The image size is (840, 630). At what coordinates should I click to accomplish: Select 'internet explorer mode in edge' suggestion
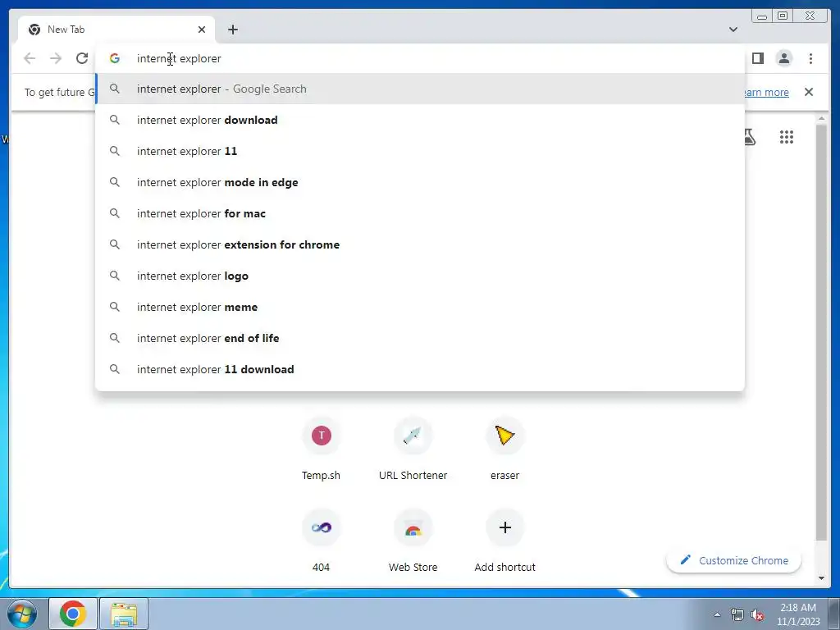click(420, 182)
